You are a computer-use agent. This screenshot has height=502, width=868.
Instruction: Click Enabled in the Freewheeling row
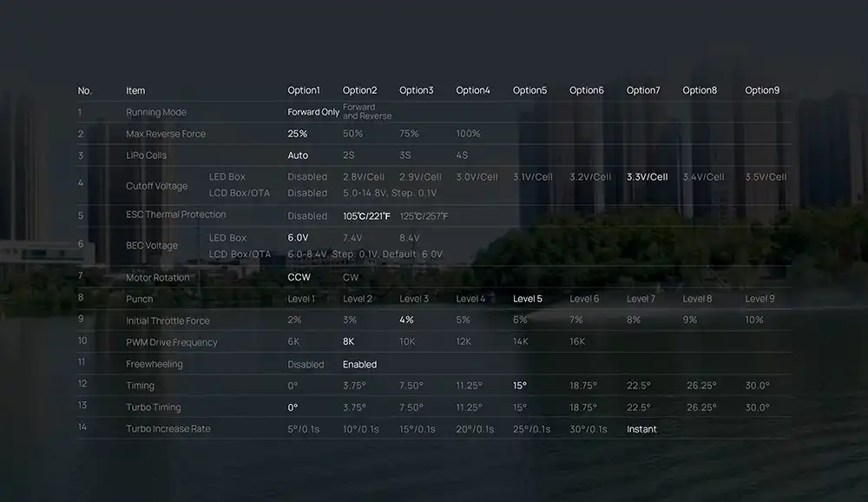point(359,365)
